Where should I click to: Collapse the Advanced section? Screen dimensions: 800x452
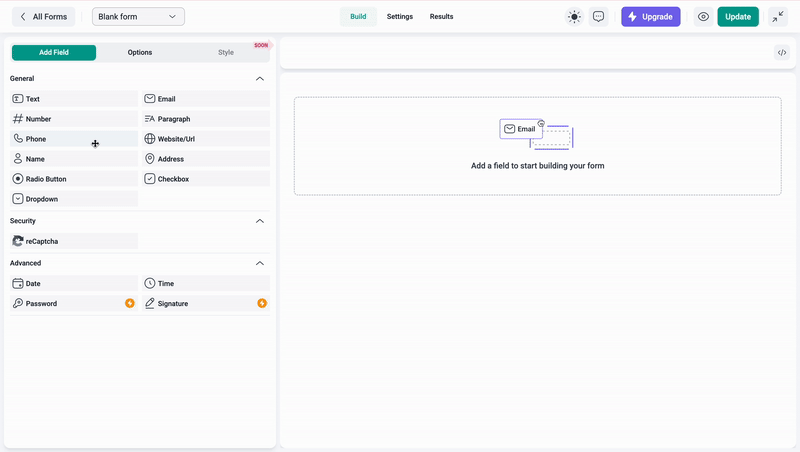260,263
